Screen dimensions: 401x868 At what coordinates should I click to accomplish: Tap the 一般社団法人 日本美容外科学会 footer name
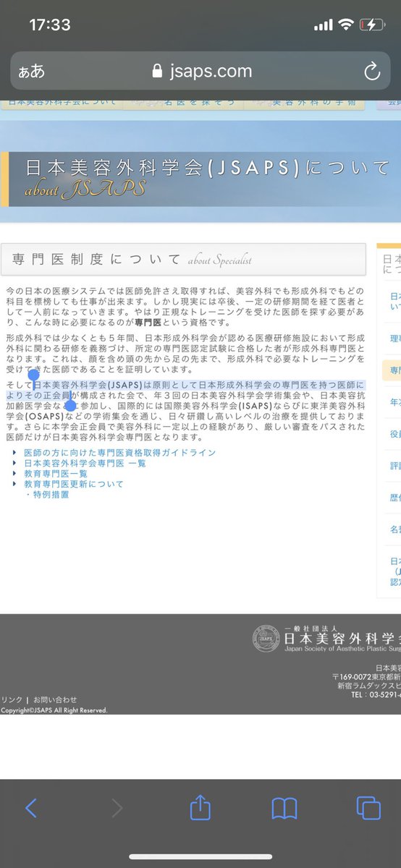pos(342,636)
